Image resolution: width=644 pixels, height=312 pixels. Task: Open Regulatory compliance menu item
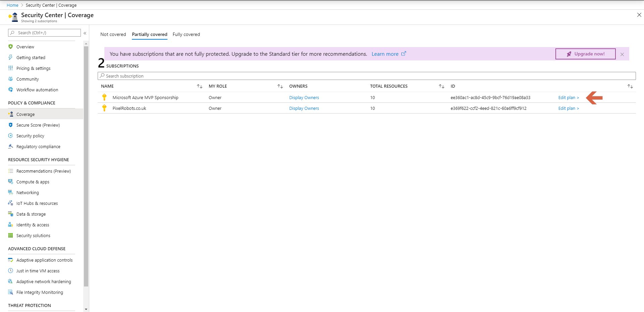pyautogui.click(x=38, y=146)
